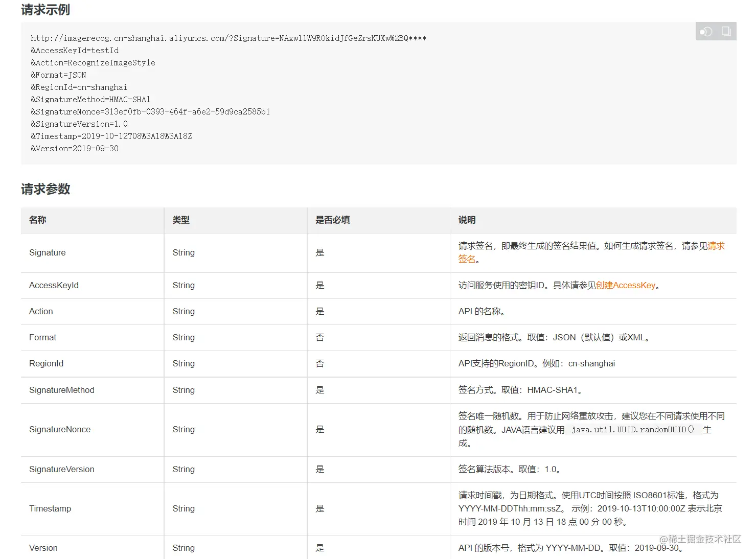Click the 是否必填 column header
Screen dimensions: 756x559
[x=332, y=220]
